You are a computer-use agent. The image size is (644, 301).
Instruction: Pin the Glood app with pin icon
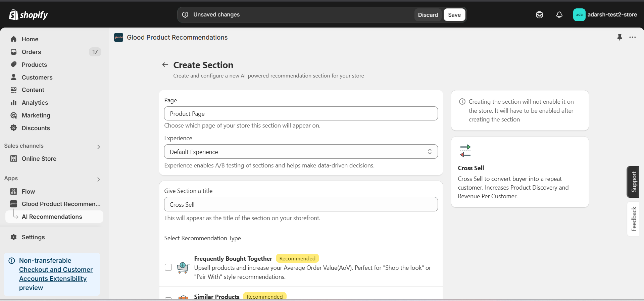tap(620, 37)
